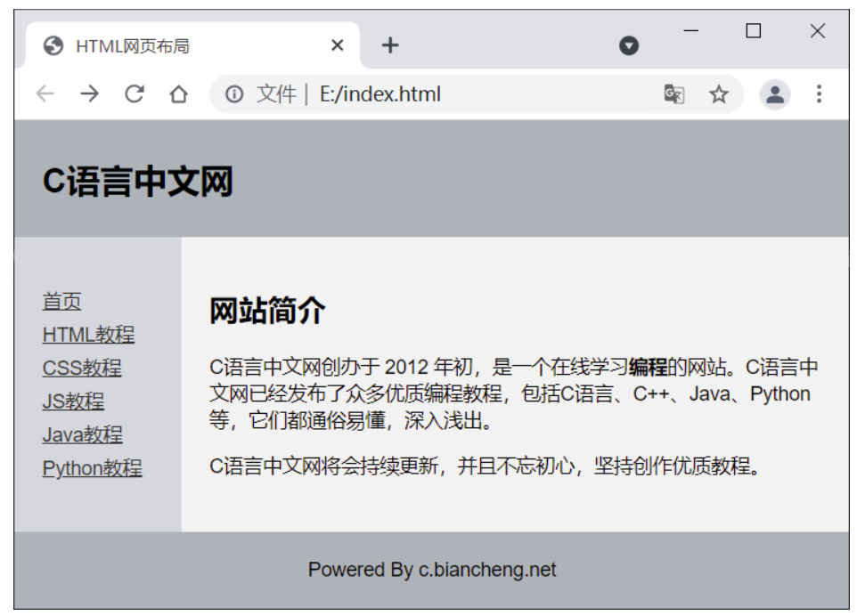The image size is (857, 616).
Task: Minimize the browser window
Action: [x=690, y=30]
